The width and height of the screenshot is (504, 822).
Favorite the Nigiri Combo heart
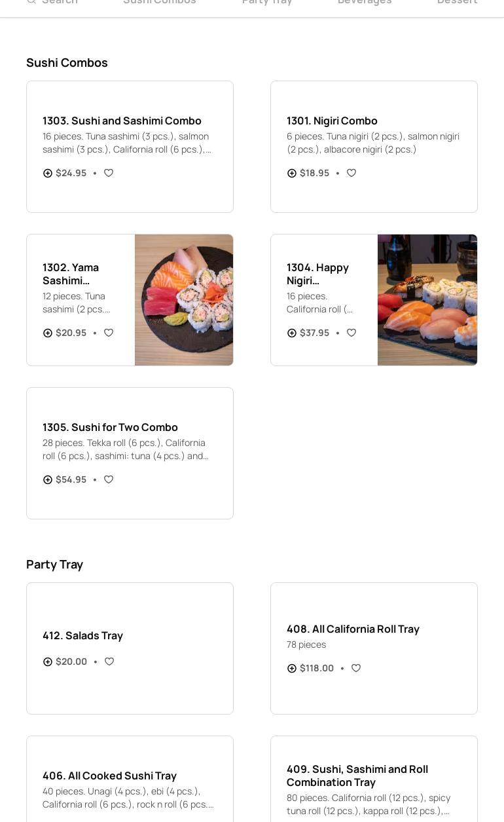[351, 173]
